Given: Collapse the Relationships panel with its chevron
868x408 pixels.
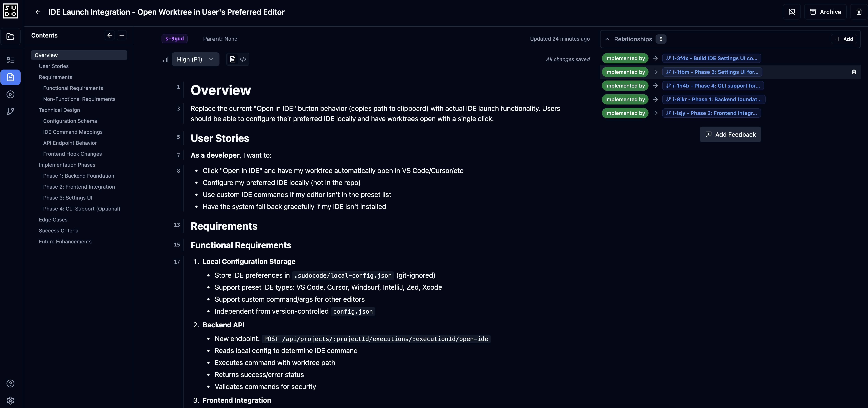Looking at the screenshot, I should coord(607,39).
